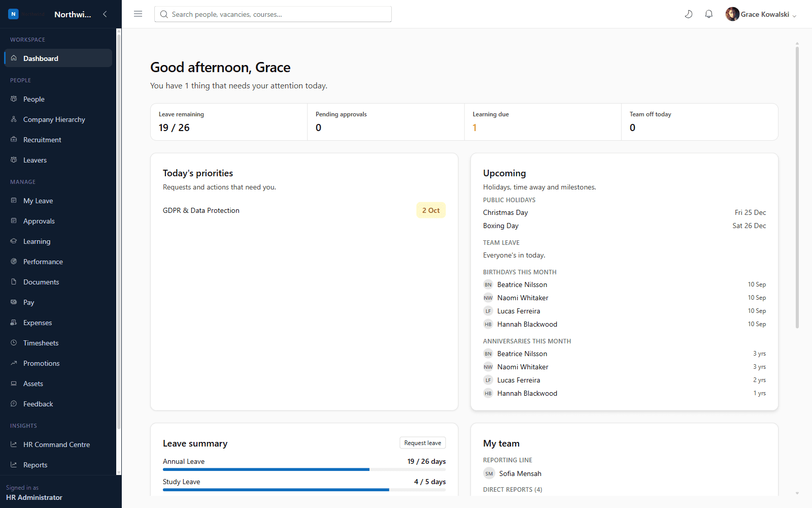The image size is (812, 508).
Task: Click Christmas Day public holiday row
Action: click(624, 212)
